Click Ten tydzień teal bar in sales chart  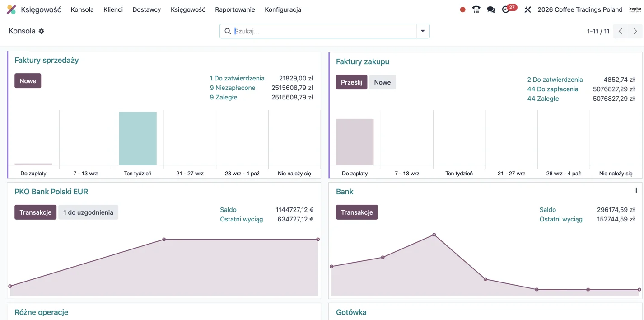tap(138, 138)
